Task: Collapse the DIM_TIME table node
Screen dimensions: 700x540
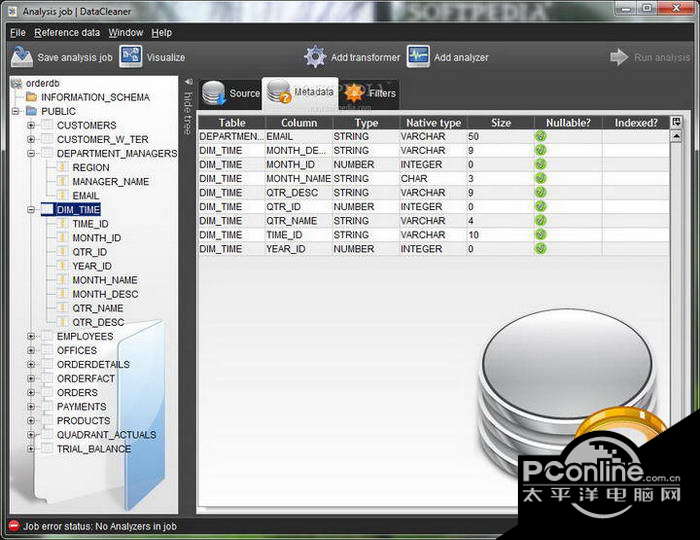Action: click(x=31, y=209)
